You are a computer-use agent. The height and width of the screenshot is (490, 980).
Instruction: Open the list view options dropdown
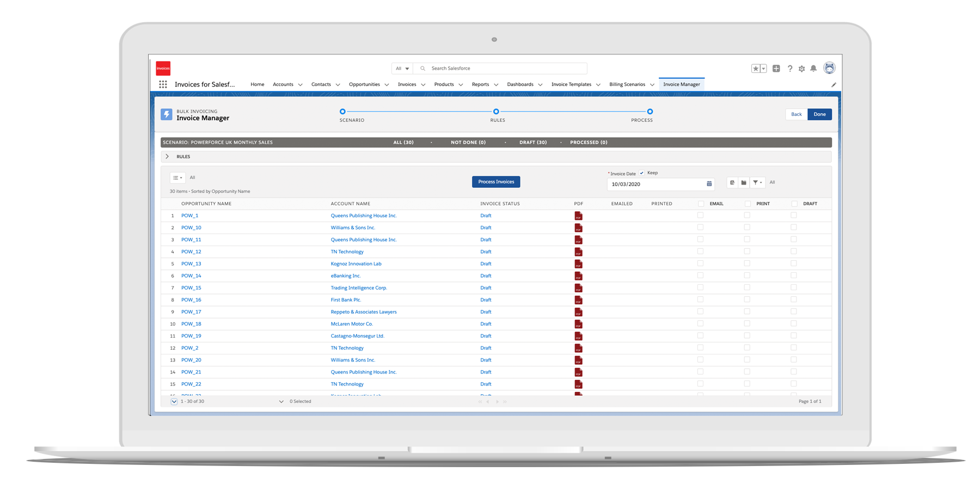pos(177,178)
